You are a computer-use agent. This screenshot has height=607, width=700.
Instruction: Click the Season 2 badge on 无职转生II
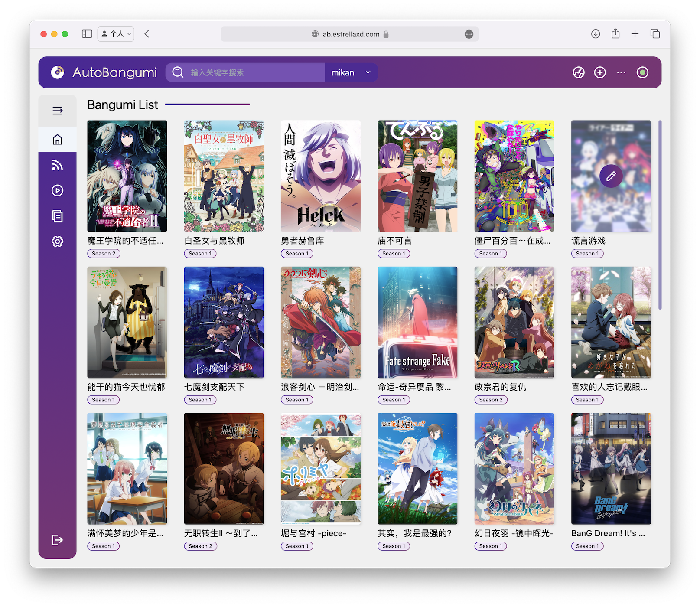[x=200, y=546]
